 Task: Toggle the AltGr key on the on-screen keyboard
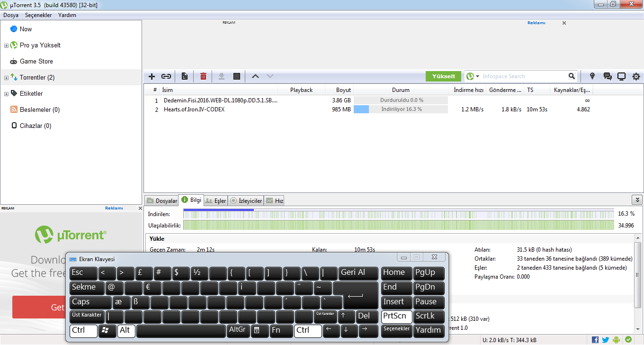(x=238, y=331)
